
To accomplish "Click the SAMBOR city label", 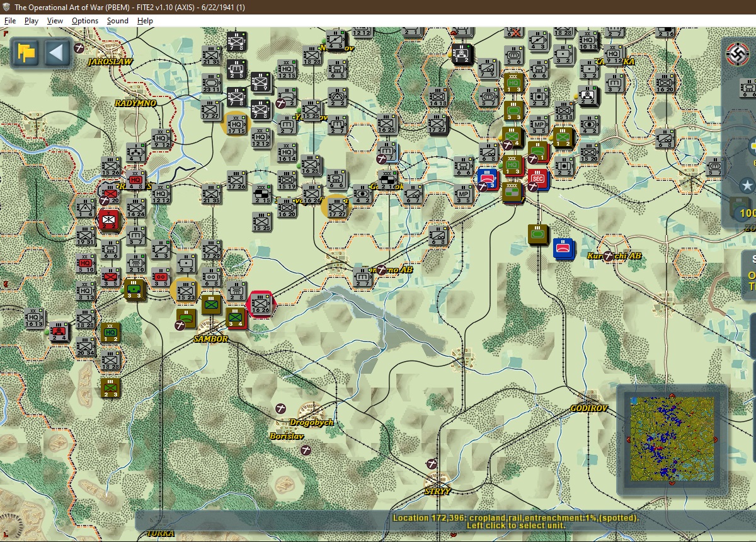I will click(210, 338).
